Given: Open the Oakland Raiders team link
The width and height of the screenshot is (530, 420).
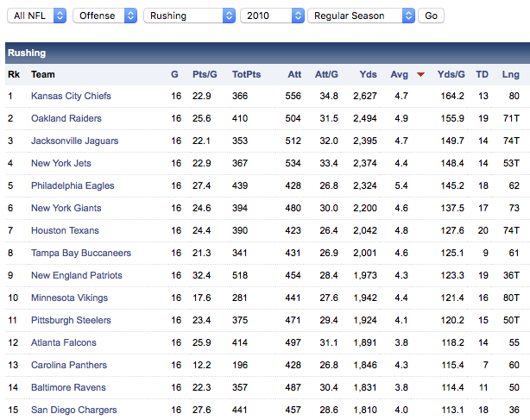Looking at the screenshot, I should [x=66, y=118].
